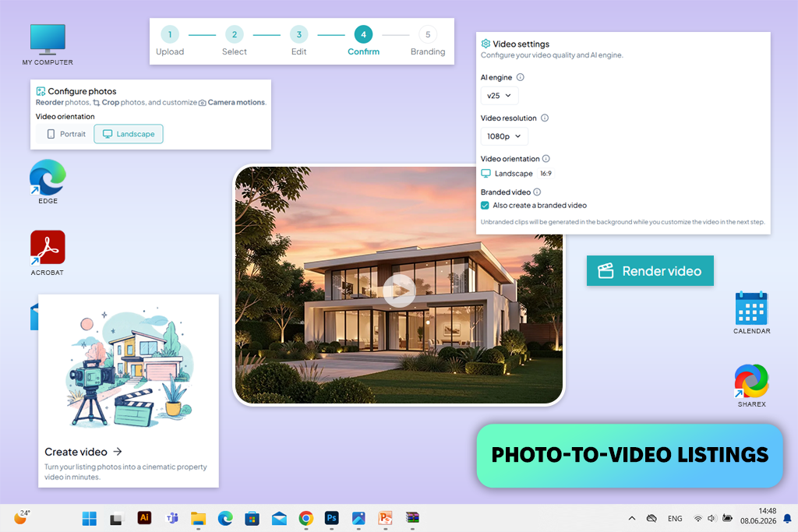Launch Illustrator from the taskbar
The width and height of the screenshot is (798, 532).
coord(144,518)
